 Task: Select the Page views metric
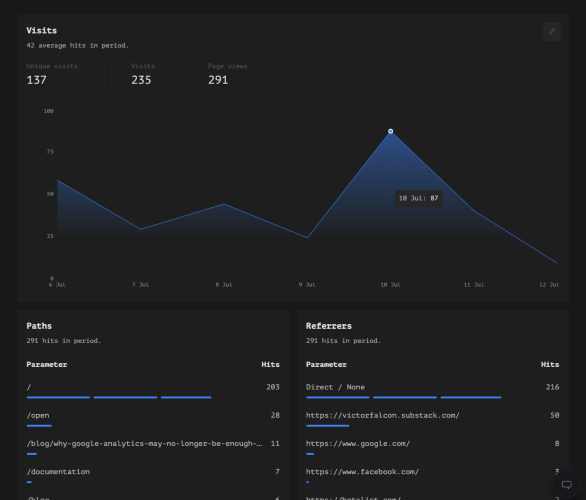pyautogui.click(x=227, y=74)
